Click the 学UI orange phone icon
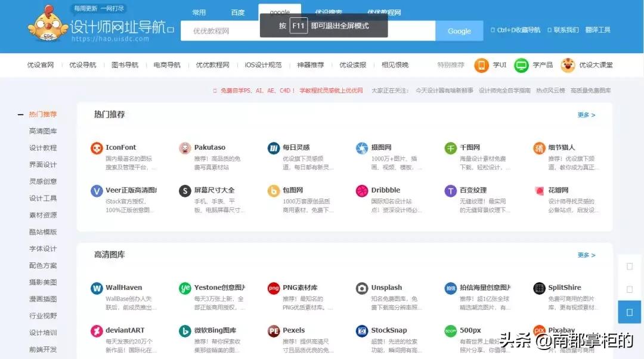Screen dimensions: 644x359 click(482, 65)
